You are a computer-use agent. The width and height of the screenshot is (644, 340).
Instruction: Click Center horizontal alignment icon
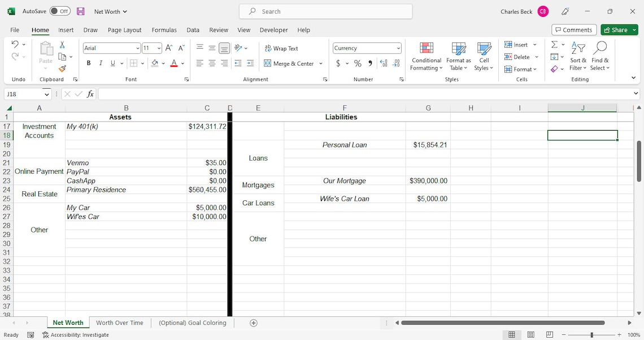point(212,63)
